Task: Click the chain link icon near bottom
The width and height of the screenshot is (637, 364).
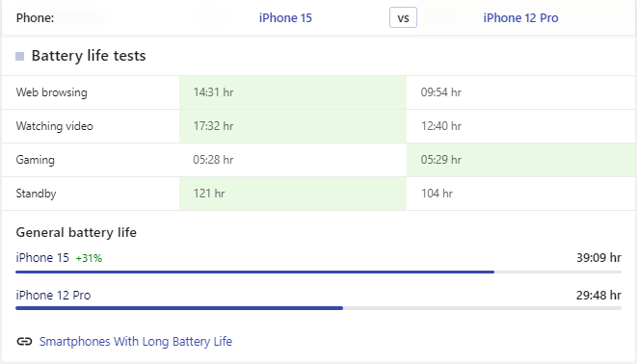Action: pos(24,341)
